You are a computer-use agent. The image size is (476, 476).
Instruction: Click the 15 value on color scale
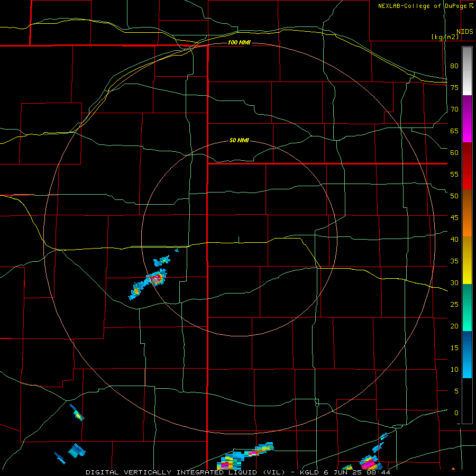pos(454,348)
